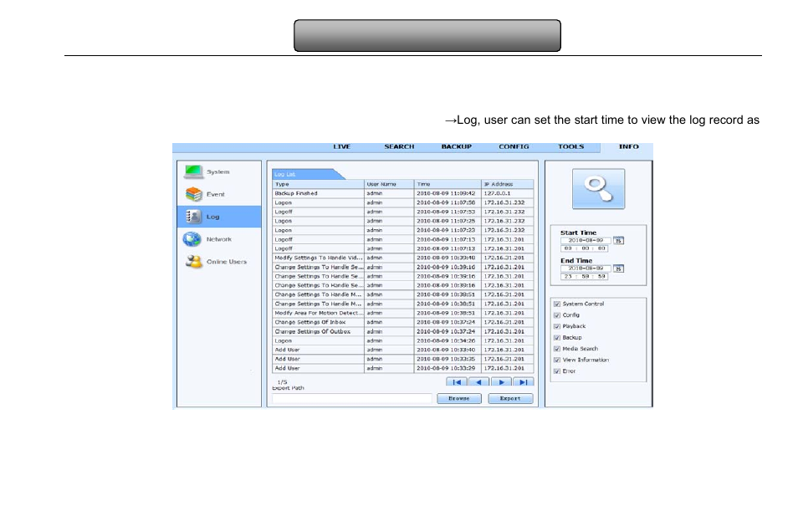This screenshot has width=798, height=532.
Task: Go to previous log page
Action: (479, 381)
